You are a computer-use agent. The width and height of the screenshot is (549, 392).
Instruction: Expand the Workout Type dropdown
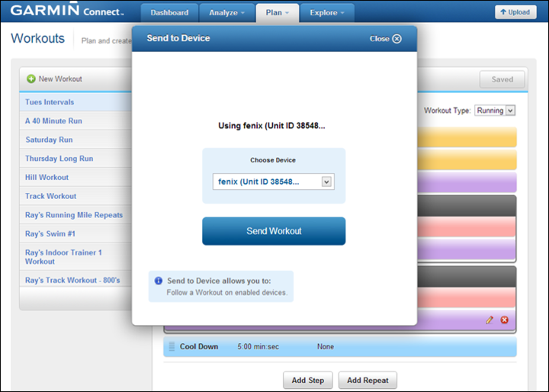pyautogui.click(x=495, y=111)
